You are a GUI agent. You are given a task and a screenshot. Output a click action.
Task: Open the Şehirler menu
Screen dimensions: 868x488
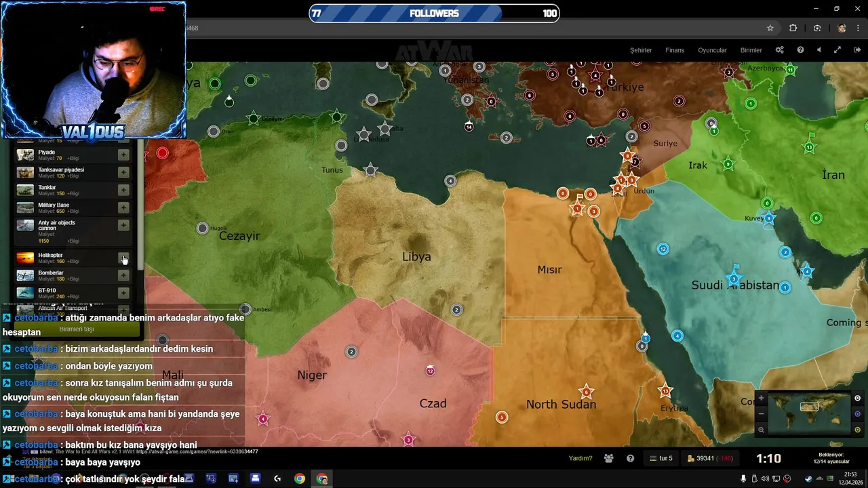[x=641, y=50]
